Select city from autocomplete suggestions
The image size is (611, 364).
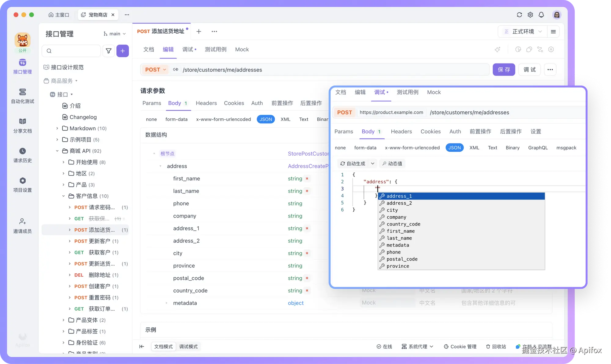[392, 210]
